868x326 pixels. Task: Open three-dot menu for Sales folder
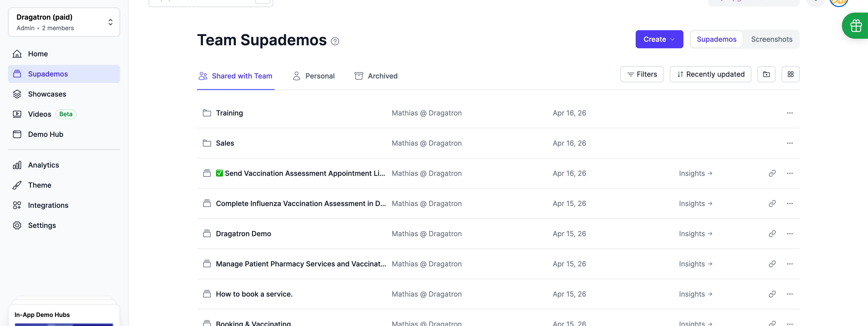point(789,143)
